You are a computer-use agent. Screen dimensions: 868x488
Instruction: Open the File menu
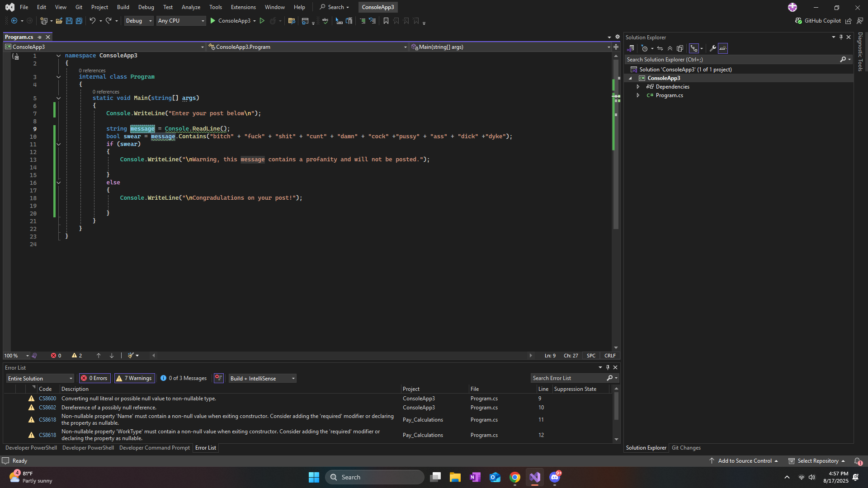click(24, 7)
